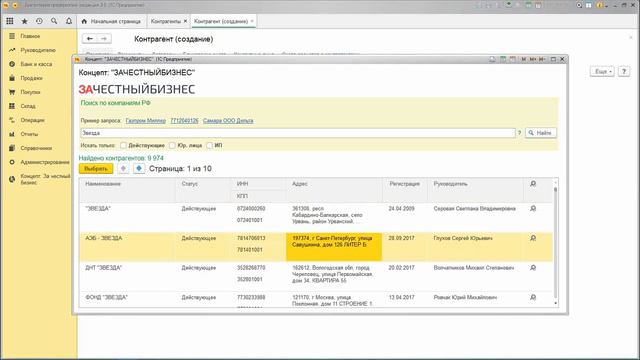Click person icon in АЗБ - ЗВЕЗДА row

[533, 238]
